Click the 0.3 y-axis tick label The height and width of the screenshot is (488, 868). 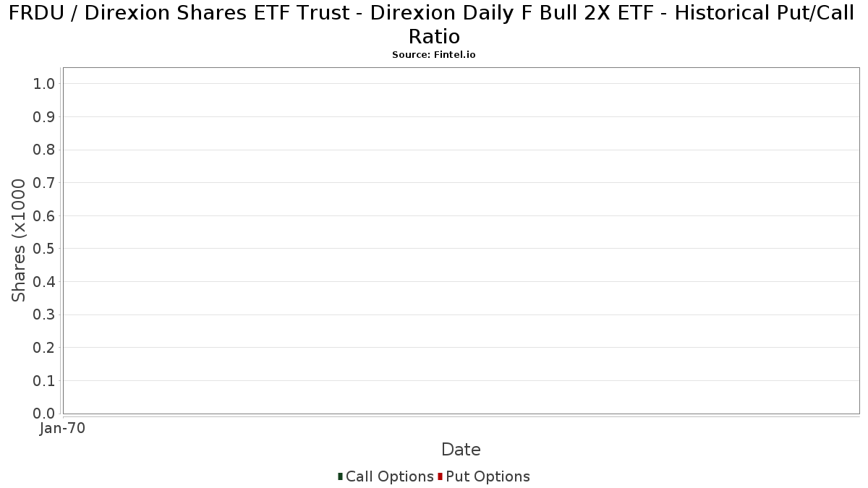44,314
